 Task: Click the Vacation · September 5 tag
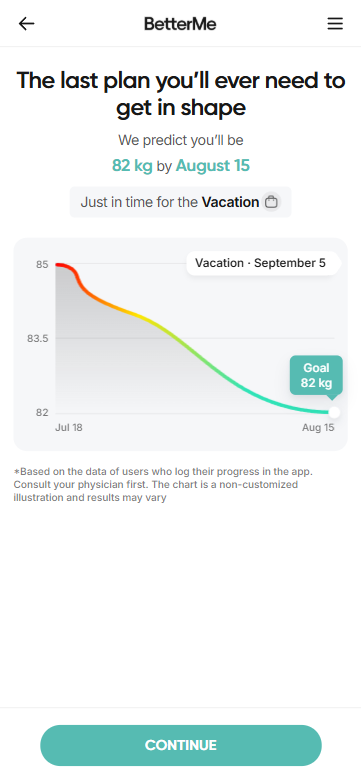[262, 263]
